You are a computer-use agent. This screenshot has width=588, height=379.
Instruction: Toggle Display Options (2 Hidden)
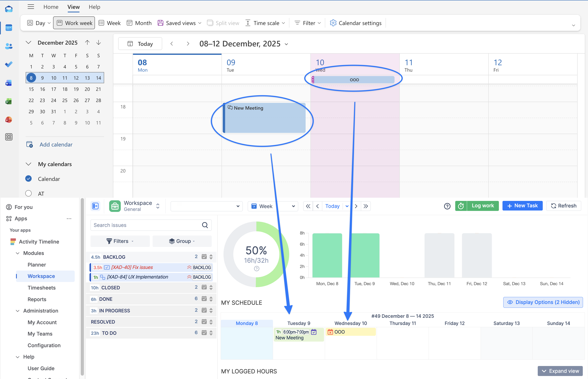point(543,302)
